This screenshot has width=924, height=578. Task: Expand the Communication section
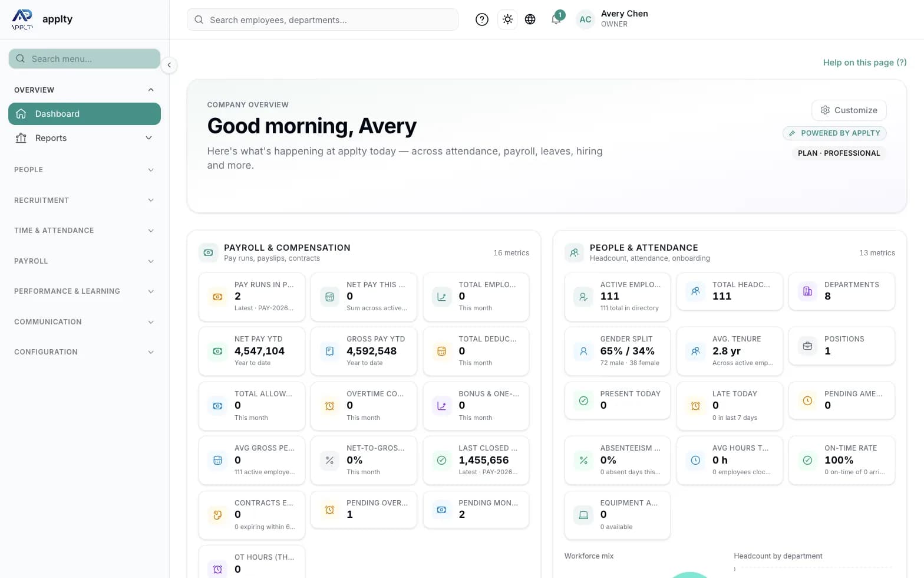84,322
